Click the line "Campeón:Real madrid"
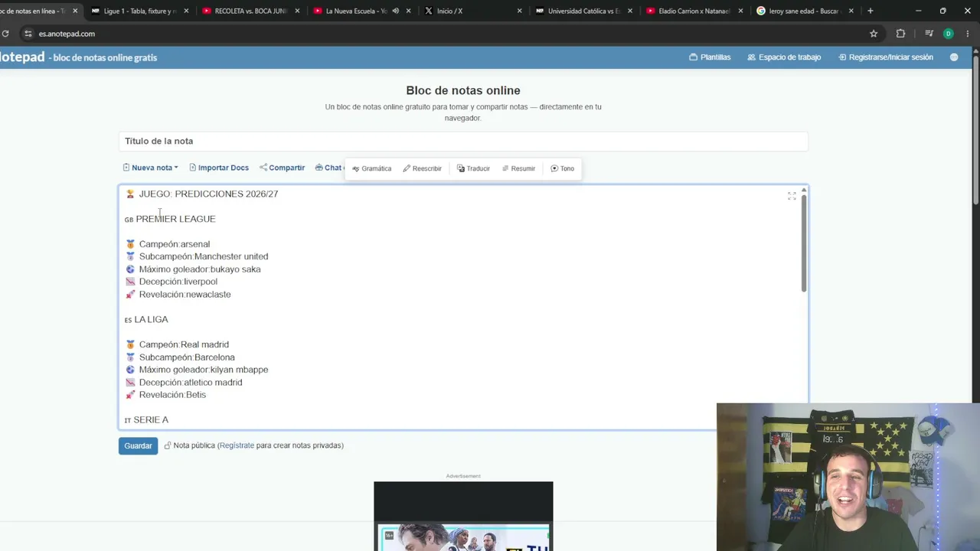 177,344
